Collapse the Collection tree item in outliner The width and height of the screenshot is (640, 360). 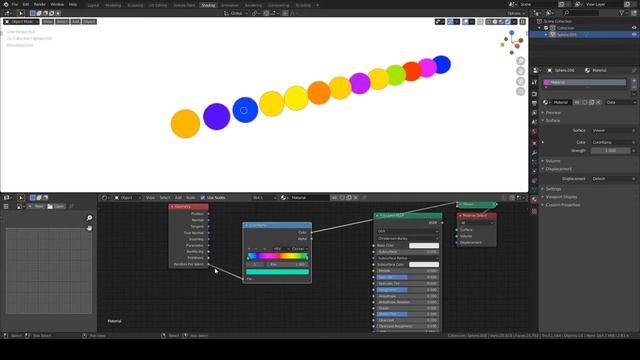540,28
